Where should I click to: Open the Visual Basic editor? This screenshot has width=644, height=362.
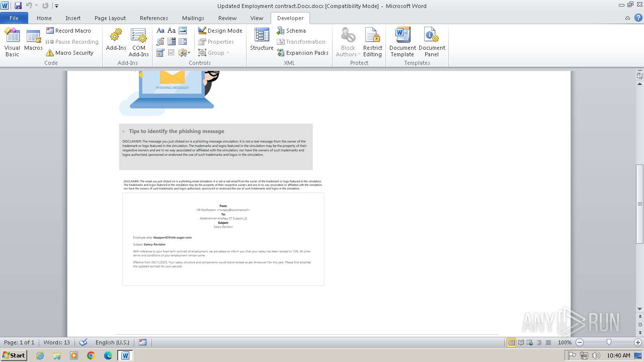click(x=12, y=42)
